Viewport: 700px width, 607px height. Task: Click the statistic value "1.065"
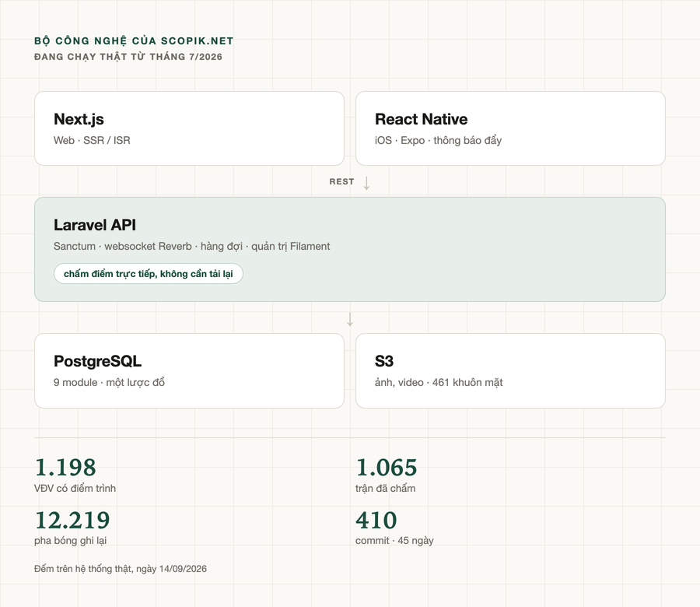[386, 468]
